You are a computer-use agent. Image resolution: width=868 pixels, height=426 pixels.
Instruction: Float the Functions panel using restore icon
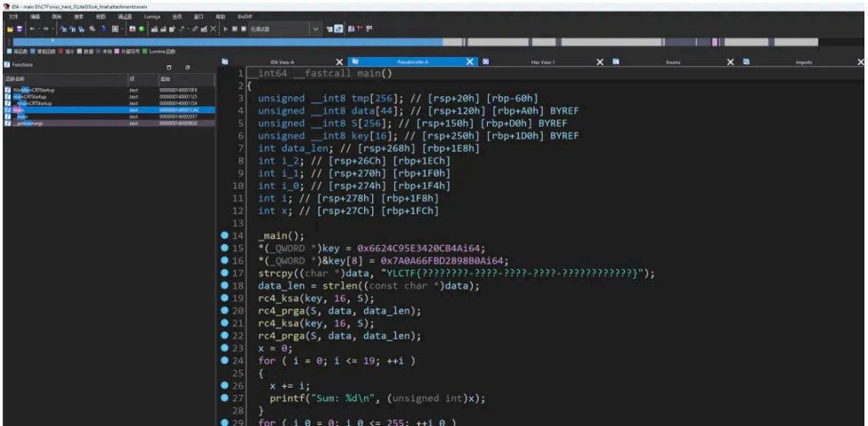tap(188, 68)
